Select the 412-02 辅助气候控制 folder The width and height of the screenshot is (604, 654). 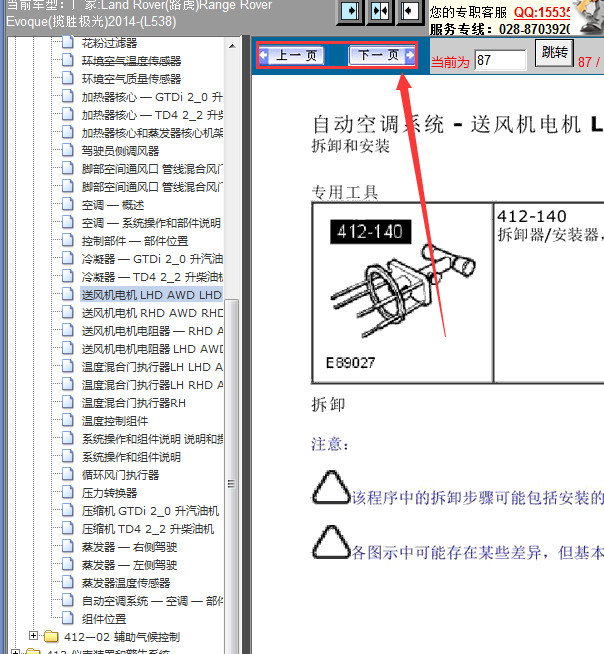(122, 637)
